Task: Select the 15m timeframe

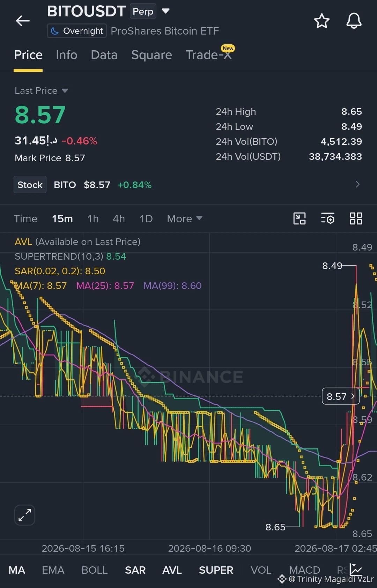Action: 62,219
